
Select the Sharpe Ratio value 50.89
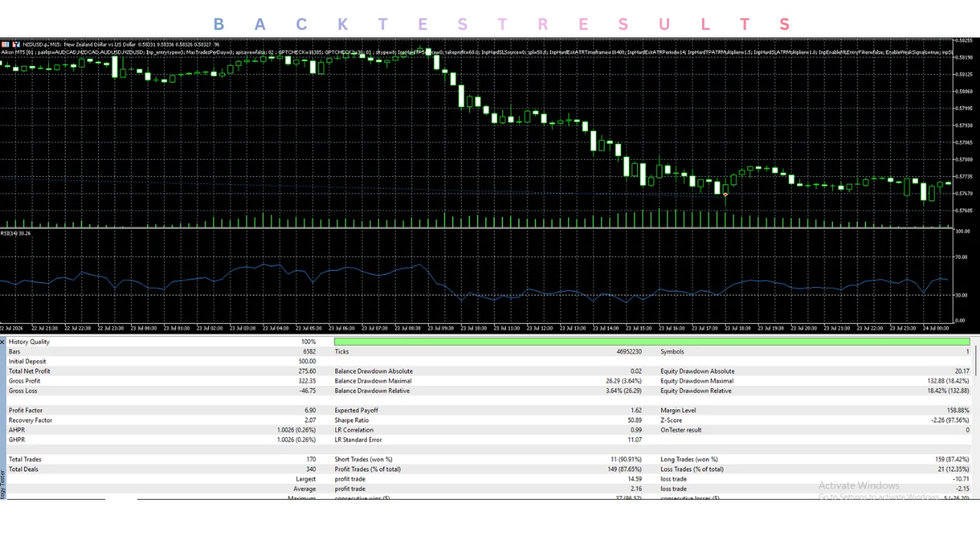[x=634, y=420]
